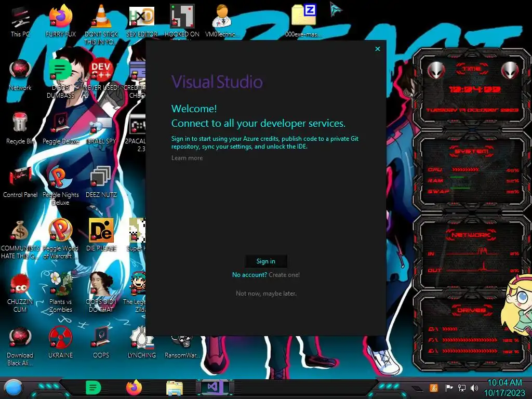532x399 pixels.
Task: Select the This PC desktop icon
Action: tap(20, 21)
